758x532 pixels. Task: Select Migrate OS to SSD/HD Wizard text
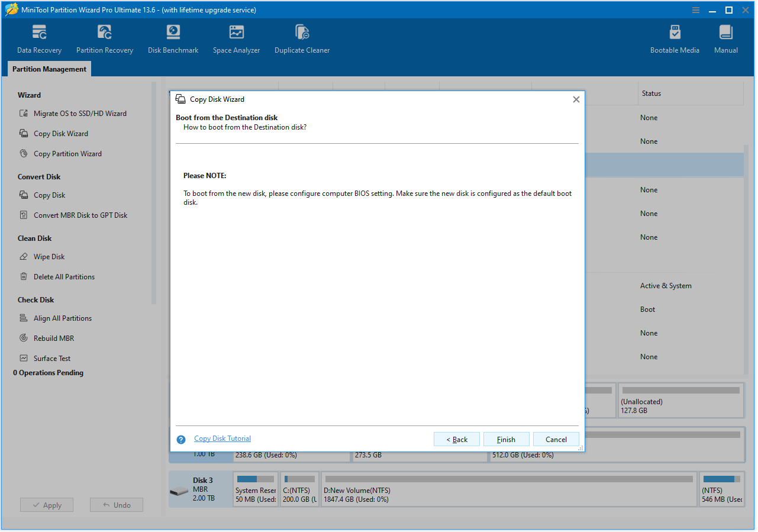[x=80, y=114]
